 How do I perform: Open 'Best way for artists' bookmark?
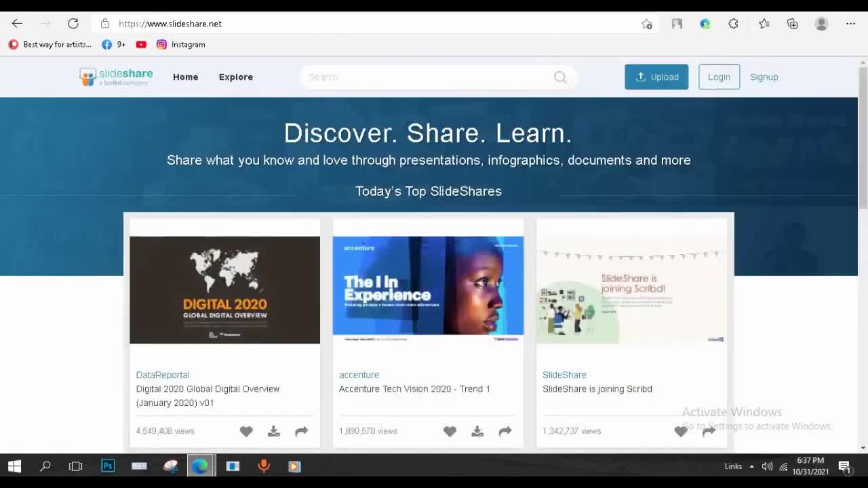point(50,44)
